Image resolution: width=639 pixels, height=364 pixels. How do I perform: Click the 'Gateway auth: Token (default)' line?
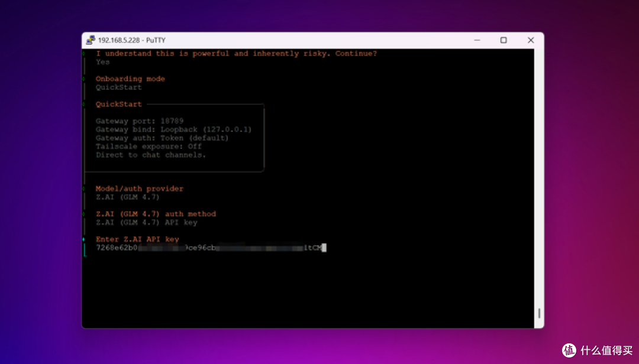pos(162,138)
